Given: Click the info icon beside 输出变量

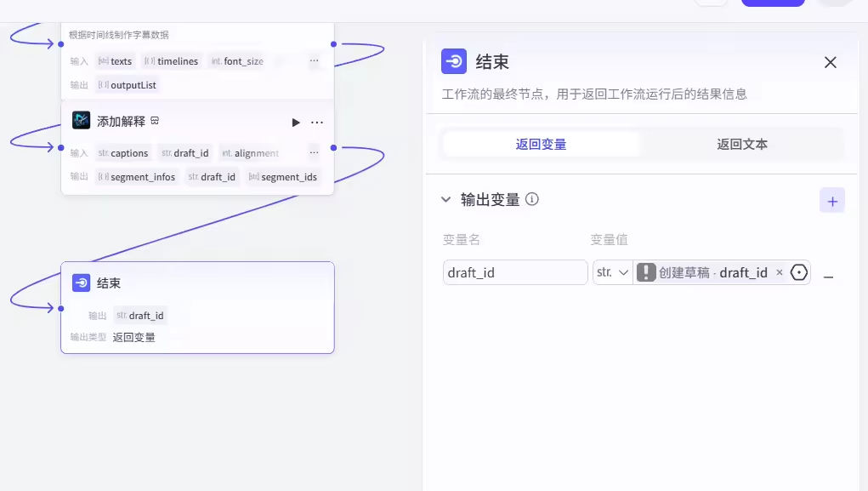Looking at the screenshot, I should coord(532,199).
